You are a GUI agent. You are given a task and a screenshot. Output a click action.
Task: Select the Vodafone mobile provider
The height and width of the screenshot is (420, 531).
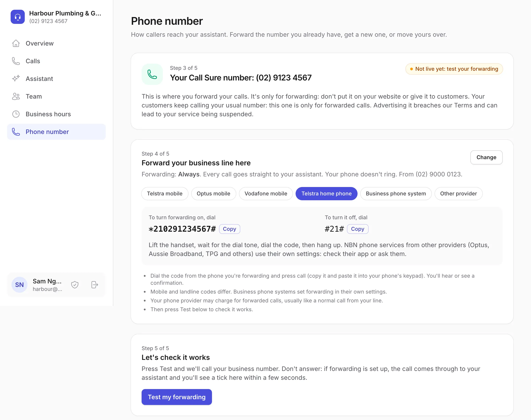tap(266, 193)
